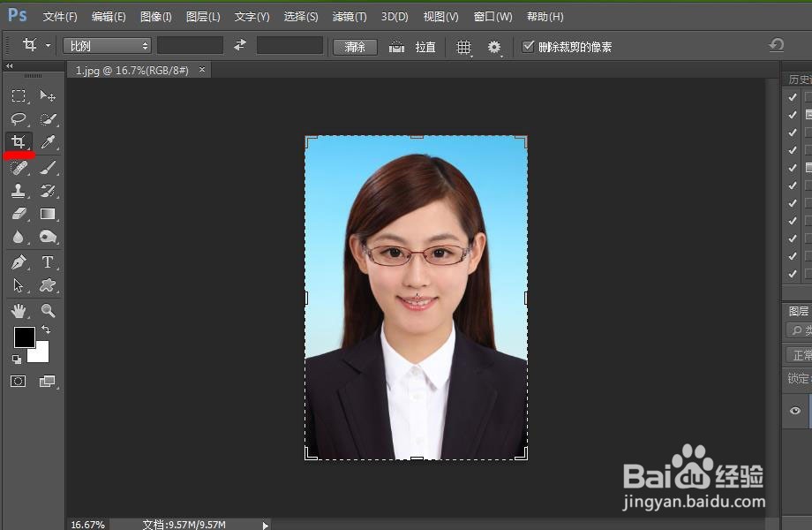Select the Lasso tool
The height and width of the screenshot is (530, 812).
tap(18, 119)
